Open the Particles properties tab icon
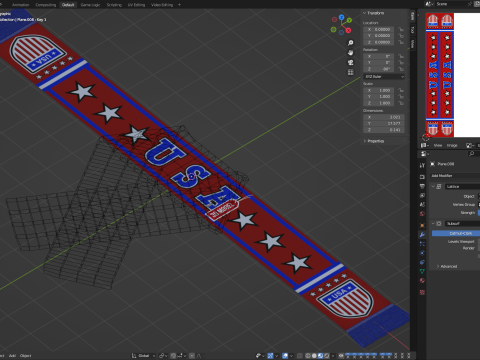The height and width of the screenshot is (360, 480). click(422, 244)
